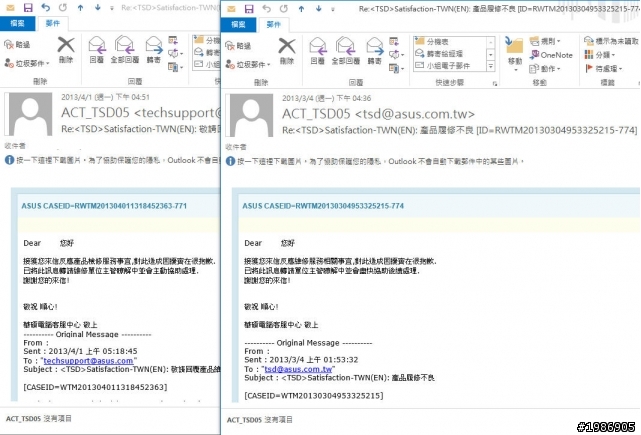The height and width of the screenshot is (435, 641).
Task: Click 全部回覆 (Reply All) in left window
Action: pos(125,50)
